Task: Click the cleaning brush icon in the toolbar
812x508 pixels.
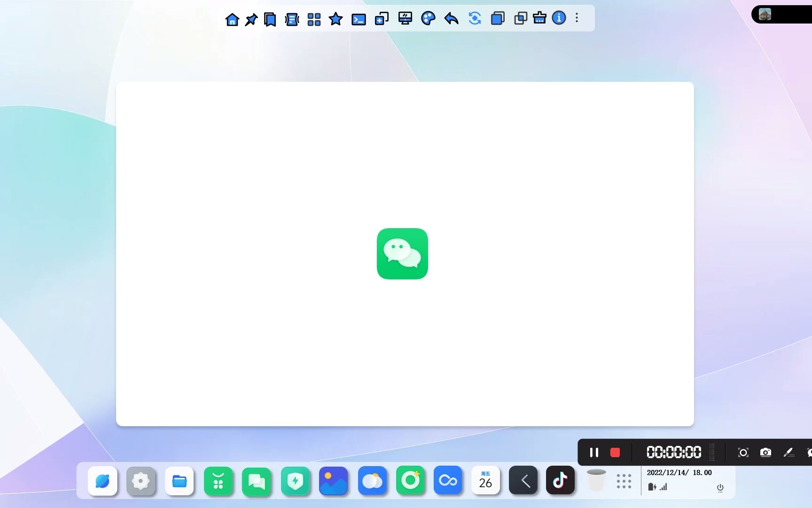Action: coord(539,18)
